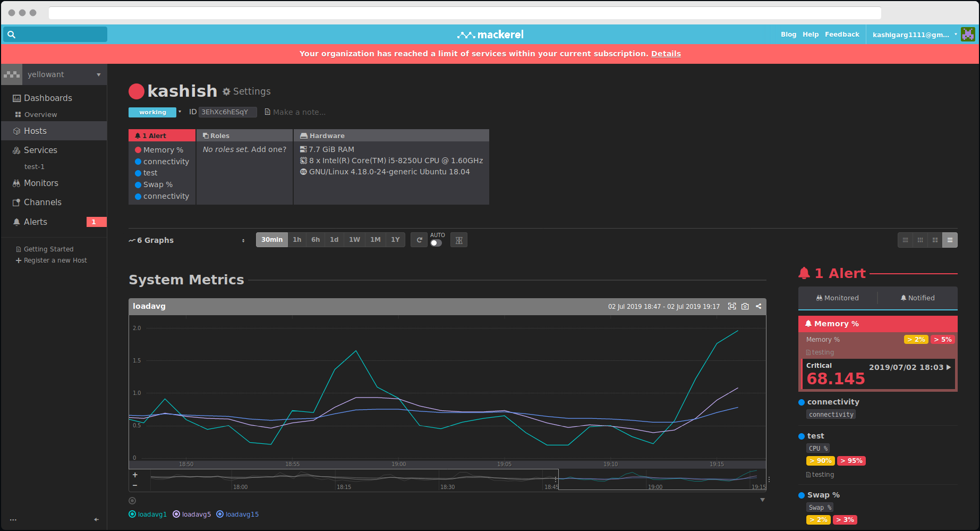Image resolution: width=980 pixels, height=531 pixels.
Task: Click the Memory % alert bell icon
Action: [x=808, y=324]
